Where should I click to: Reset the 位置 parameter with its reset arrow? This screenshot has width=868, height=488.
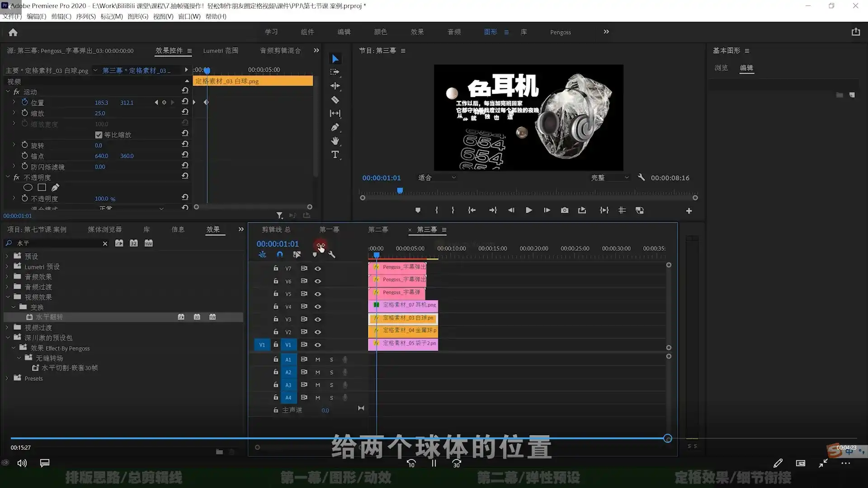tap(184, 103)
